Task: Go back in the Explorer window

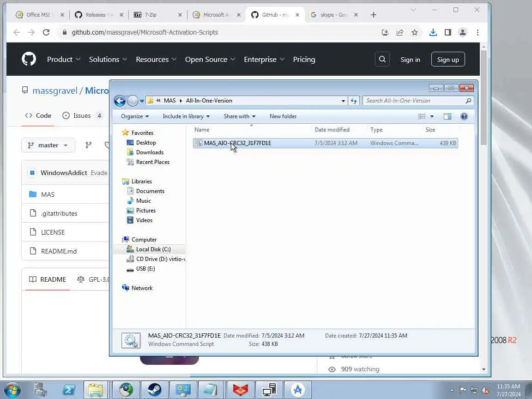Action: 120,101
